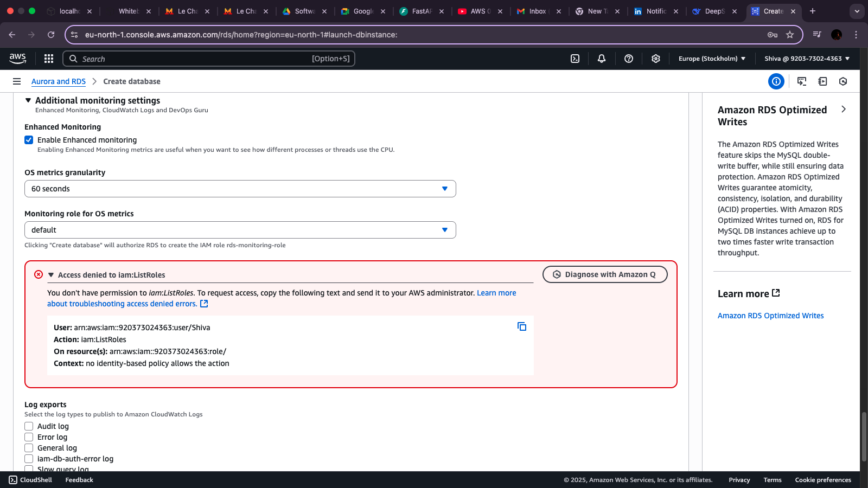This screenshot has width=868, height=488.
Task: Enable the Audit log export
Action: coord(29,426)
